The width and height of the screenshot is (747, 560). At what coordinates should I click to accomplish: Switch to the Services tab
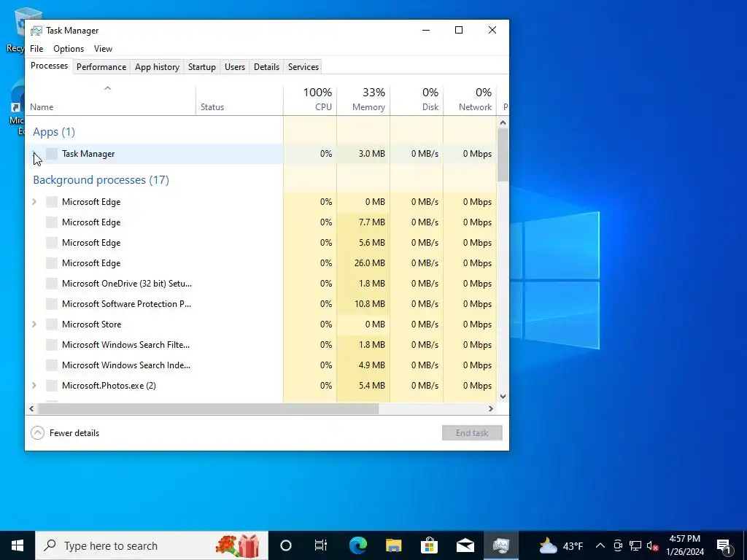tap(303, 67)
